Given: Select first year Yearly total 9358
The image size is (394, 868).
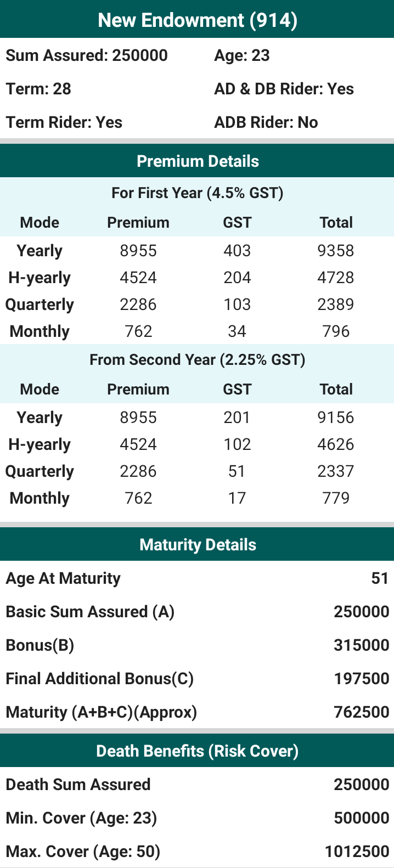Looking at the screenshot, I should (x=336, y=251).
